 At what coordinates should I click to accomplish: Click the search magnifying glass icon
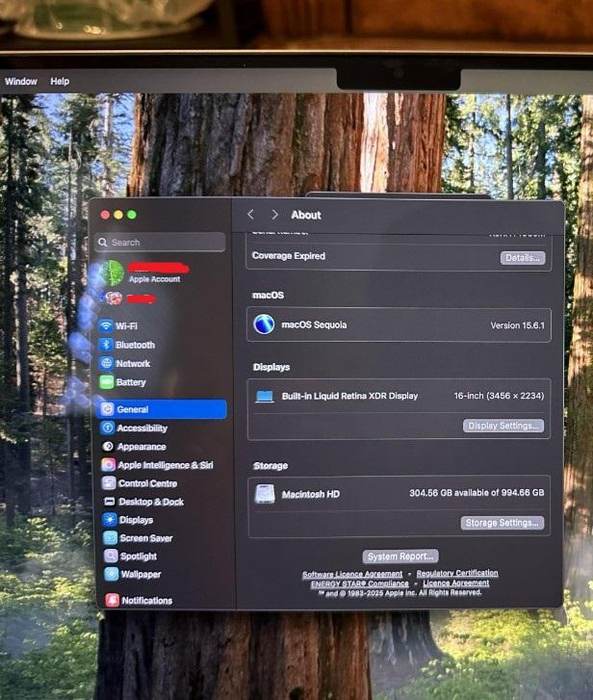[103, 242]
